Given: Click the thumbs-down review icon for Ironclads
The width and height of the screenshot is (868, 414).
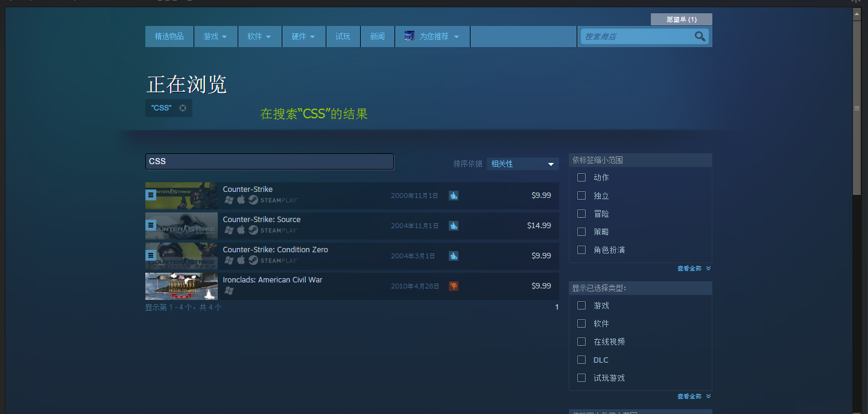Looking at the screenshot, I should click(454, 286).
